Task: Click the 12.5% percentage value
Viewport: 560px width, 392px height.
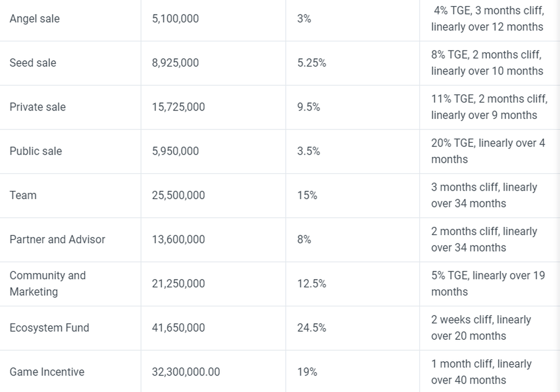Action: [311, 283]
